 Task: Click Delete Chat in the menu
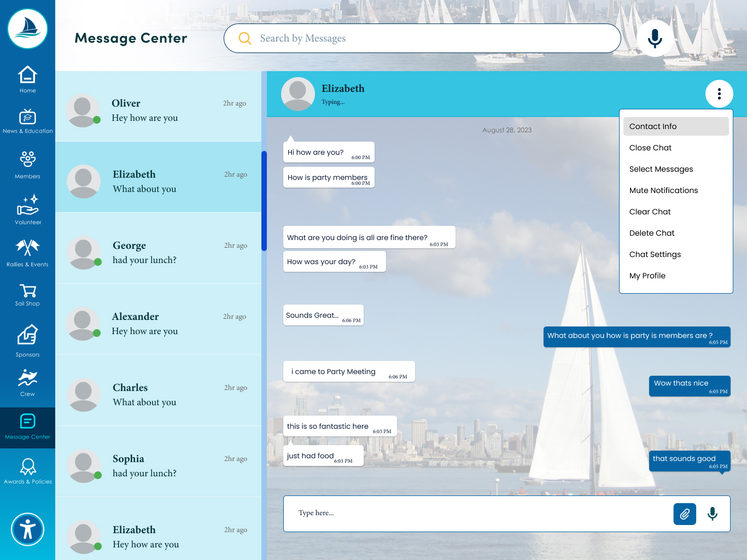coord(652,233)
